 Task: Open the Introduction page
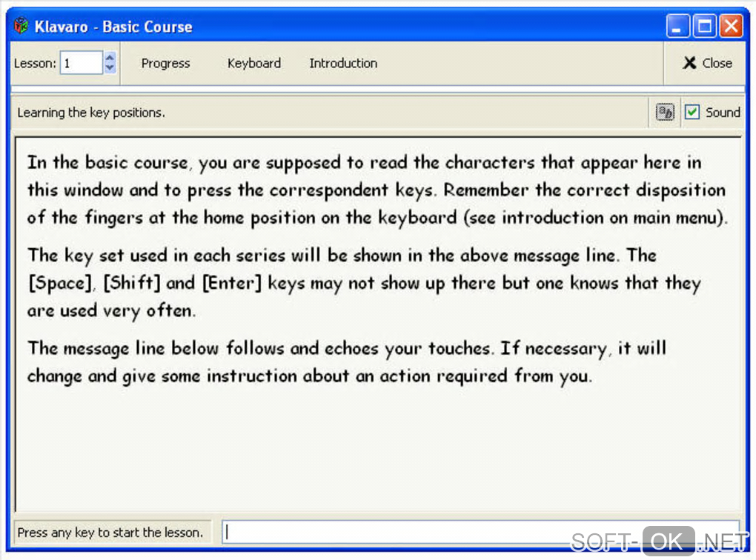tap(343, 63)
